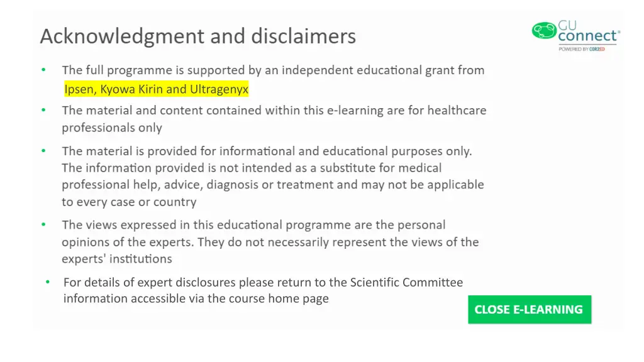Screen dimensions: 644x362
Task: Click the bullet before 'The material is provided'
Action: [x=43, y=151]
